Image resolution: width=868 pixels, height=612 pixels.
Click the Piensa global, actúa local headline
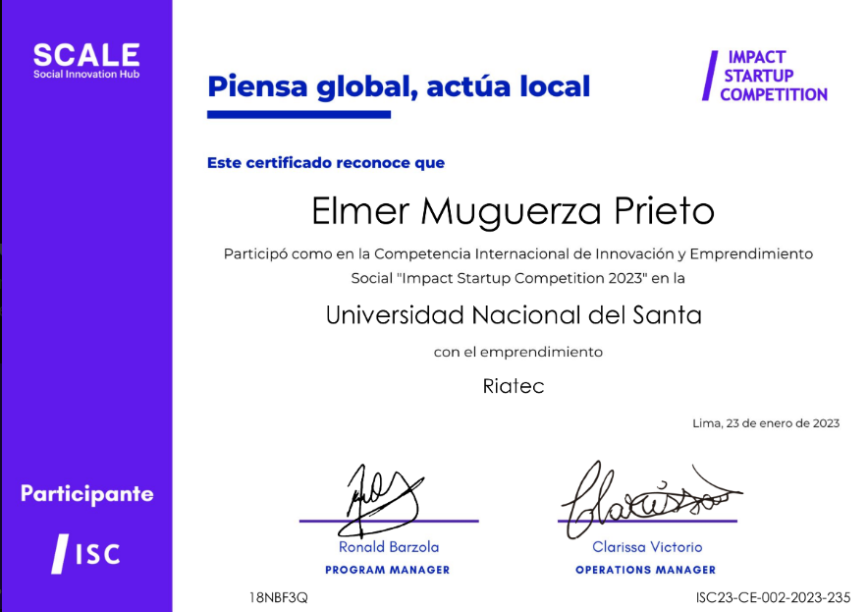398,85
